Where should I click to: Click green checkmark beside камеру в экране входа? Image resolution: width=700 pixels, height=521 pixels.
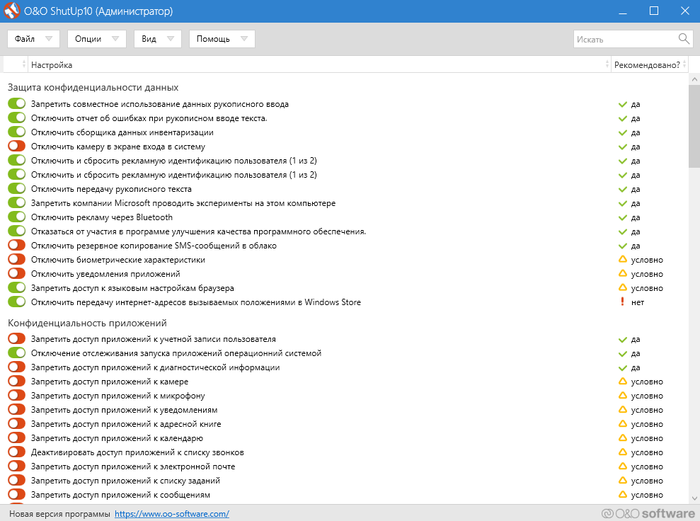(622, 147)
